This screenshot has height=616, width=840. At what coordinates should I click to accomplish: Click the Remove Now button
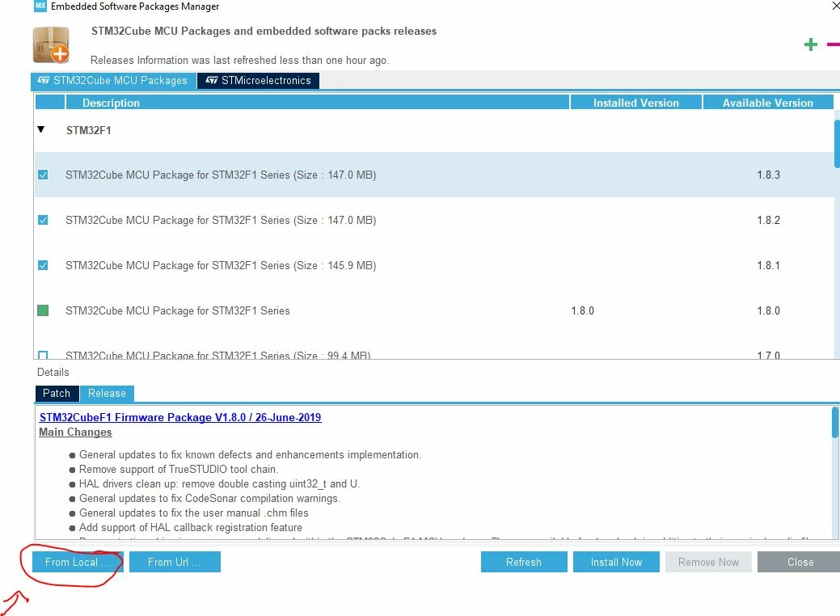click(x=708, y=562)
